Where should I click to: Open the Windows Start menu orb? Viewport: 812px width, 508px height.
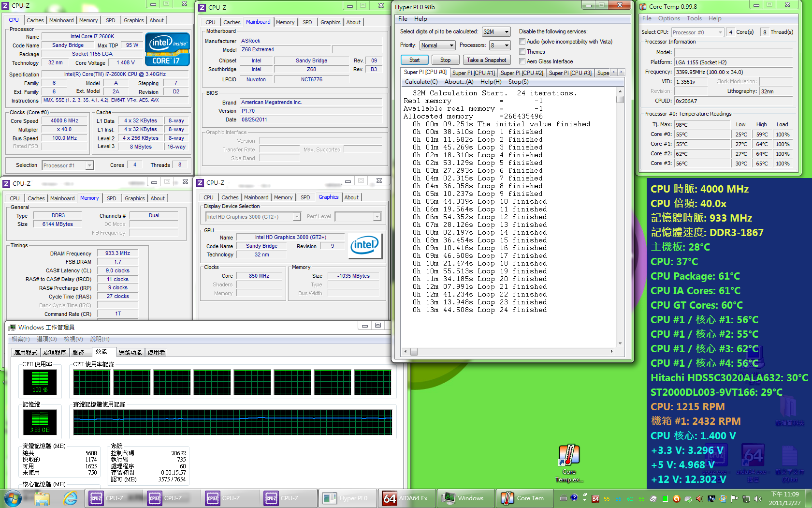13,498
